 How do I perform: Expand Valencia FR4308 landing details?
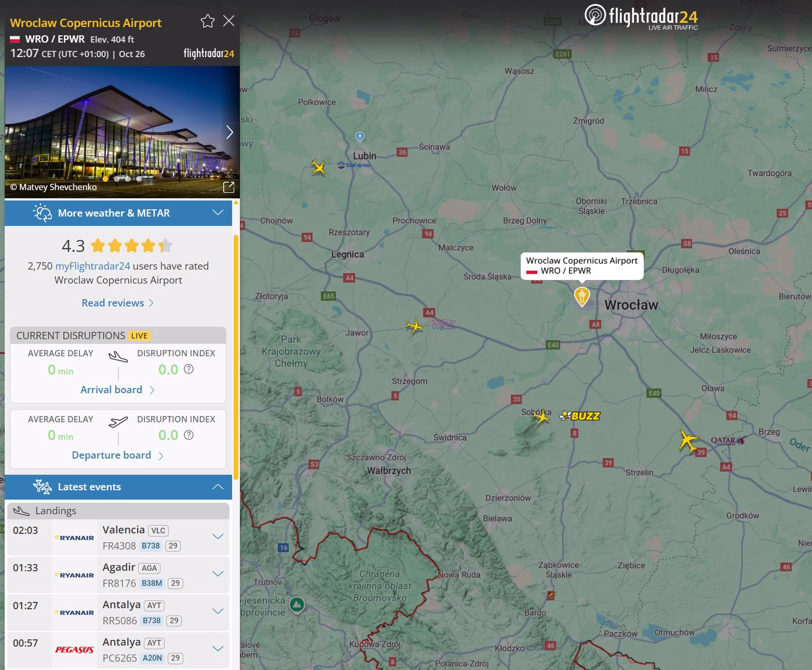coord(218,537)
